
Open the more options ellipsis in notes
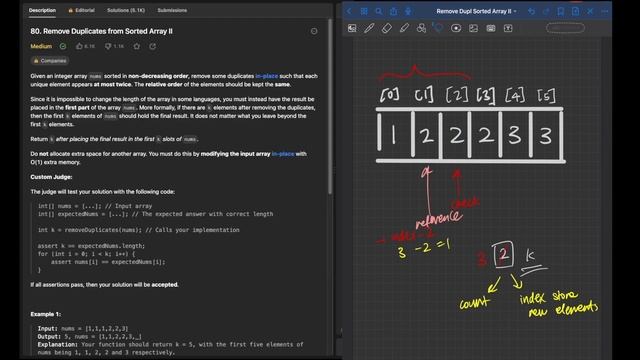pyautogui.click(x=605, y=11)
